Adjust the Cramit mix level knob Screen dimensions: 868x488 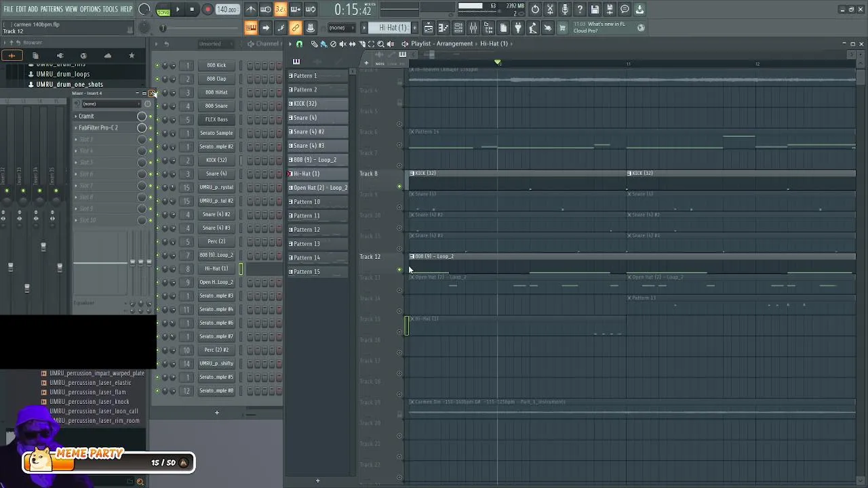tap(142, 116)
